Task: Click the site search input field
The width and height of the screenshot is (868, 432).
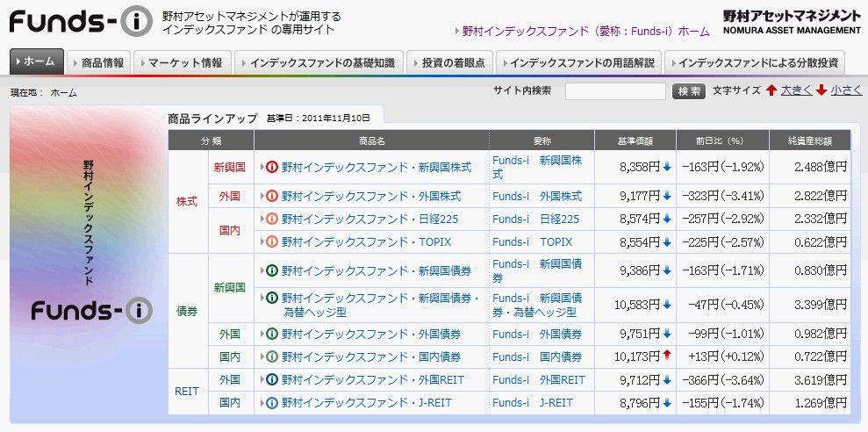Action: (x=615, y=91)
